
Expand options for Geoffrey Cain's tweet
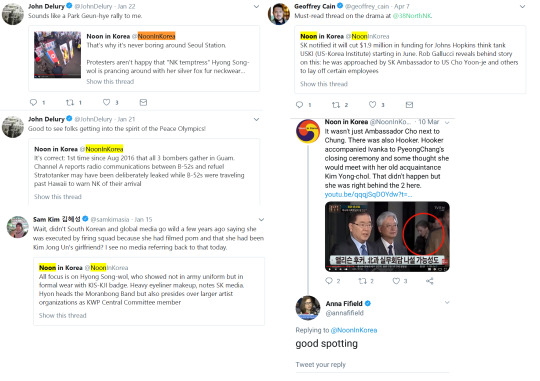[x=522, y=7]
